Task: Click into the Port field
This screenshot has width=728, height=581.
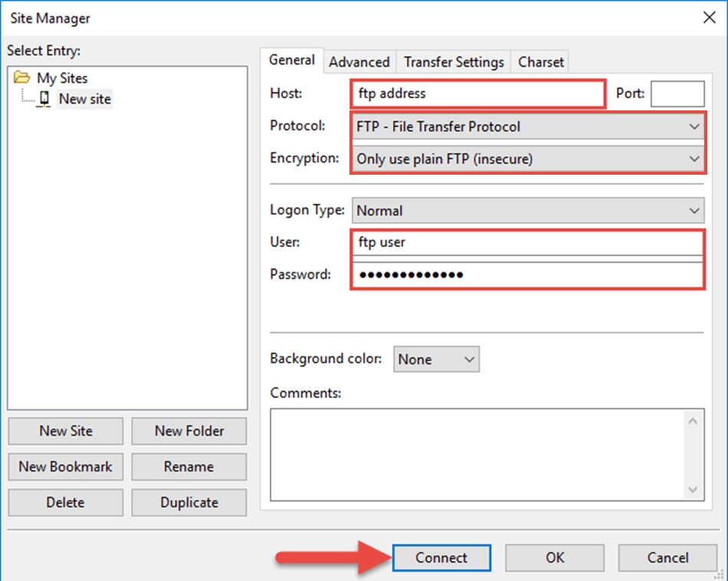Action: pos(677,94)
